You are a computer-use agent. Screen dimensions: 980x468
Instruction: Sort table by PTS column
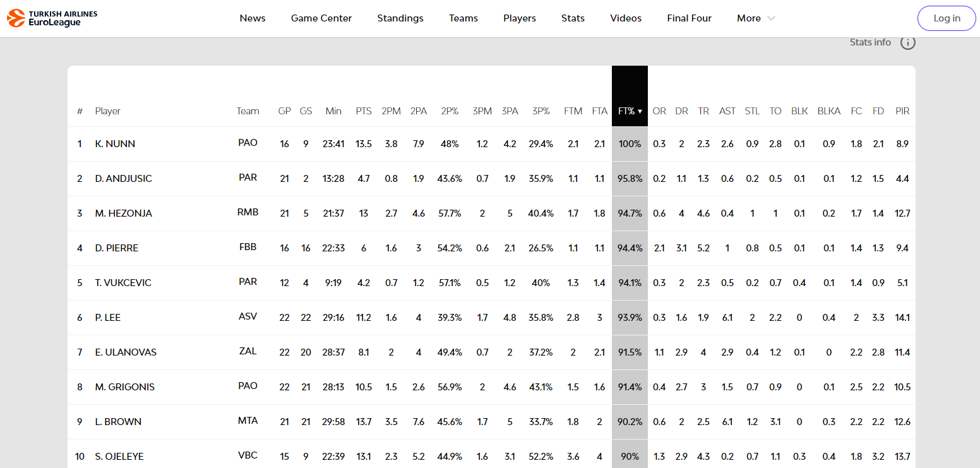click(364, 111)
